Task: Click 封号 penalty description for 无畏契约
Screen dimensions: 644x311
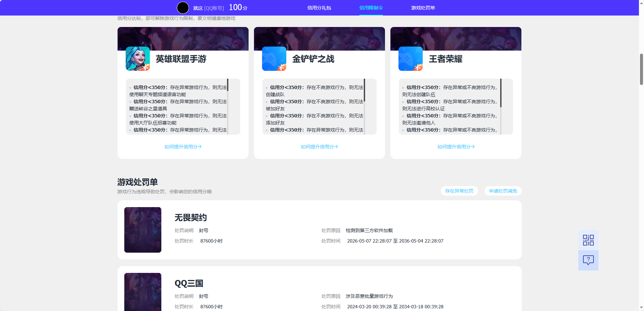Action: pyautogui.click(x=203, y=230)
